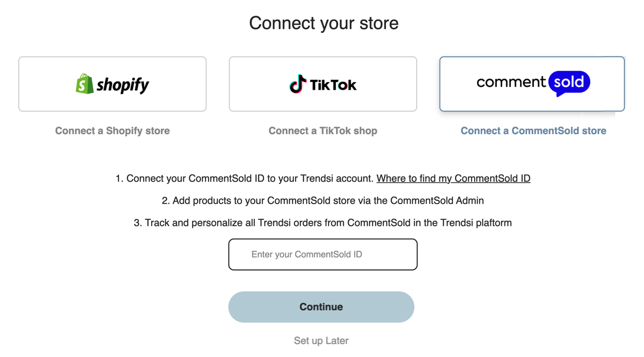Click the blue 'sold' speech bubble icon
The width and height of the screenshot is (644, 357).
[x=569, y=83]
